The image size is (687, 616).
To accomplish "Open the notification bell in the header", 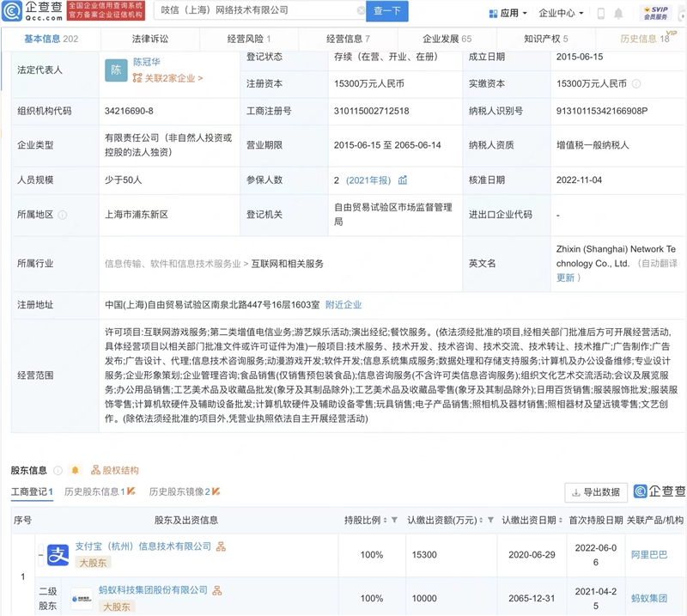I will click(618, 14).
